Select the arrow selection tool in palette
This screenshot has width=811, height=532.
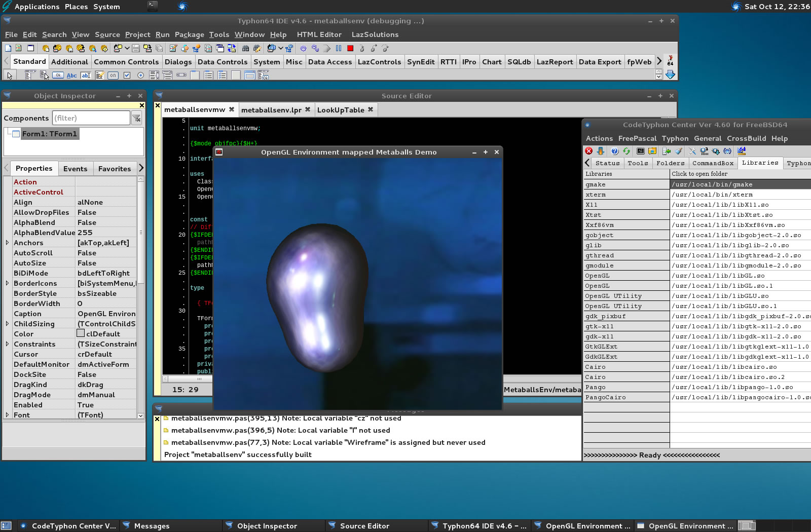[10, 75]
